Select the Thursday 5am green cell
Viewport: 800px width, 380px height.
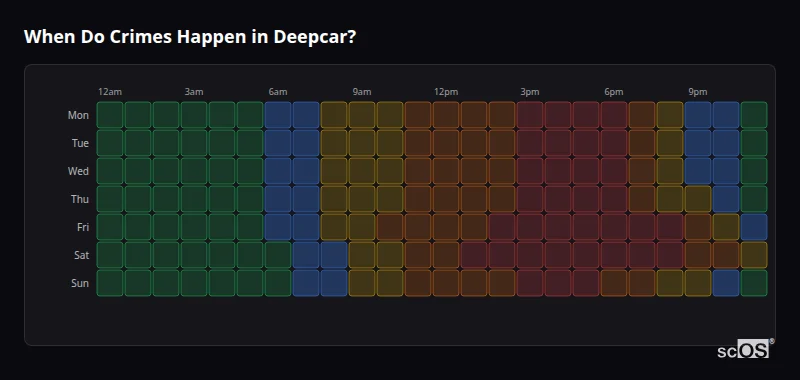click(x=249, y=199)
